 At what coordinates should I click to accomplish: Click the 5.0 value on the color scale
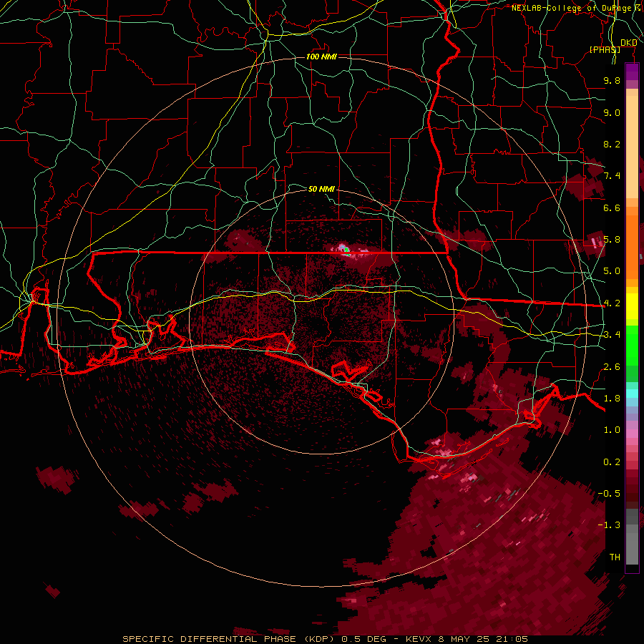click(x=612, y=271)
